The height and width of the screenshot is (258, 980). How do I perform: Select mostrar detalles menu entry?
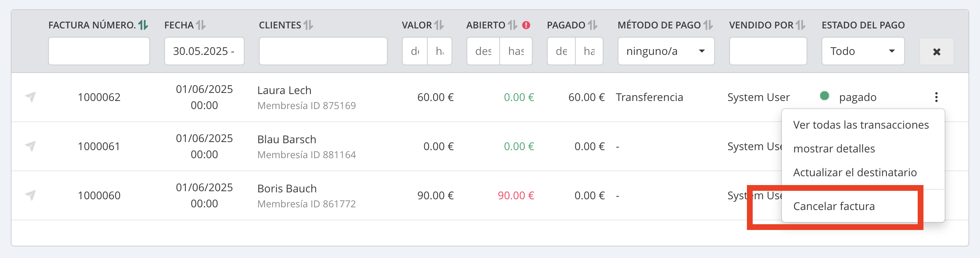coord(834,149)
